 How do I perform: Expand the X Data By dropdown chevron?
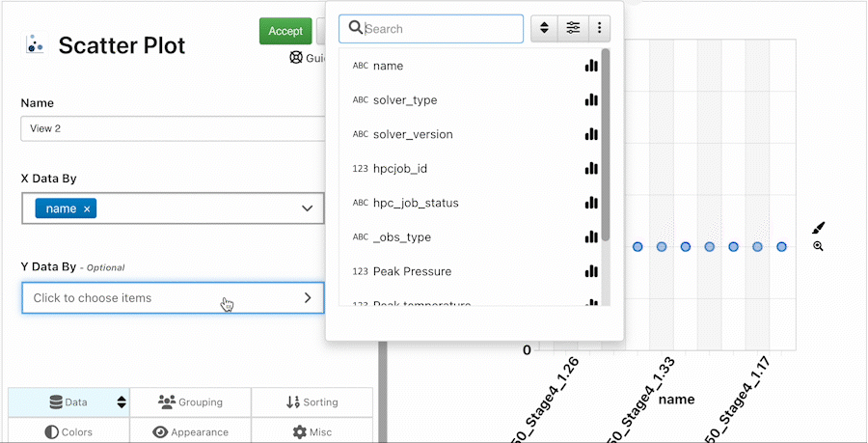pyautogui.click(x=308, y=208)
